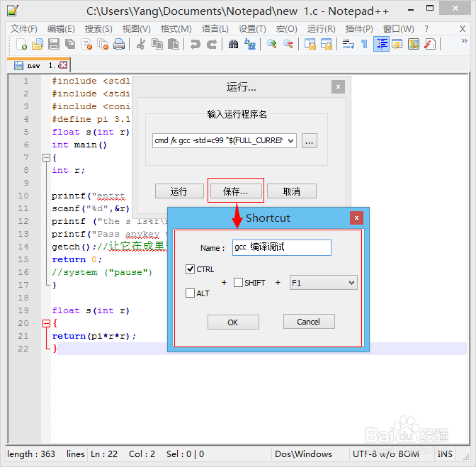Open Find with the binoculars icon
The image size is (476, 467).
pyautogui.click(x=233, y=45)
